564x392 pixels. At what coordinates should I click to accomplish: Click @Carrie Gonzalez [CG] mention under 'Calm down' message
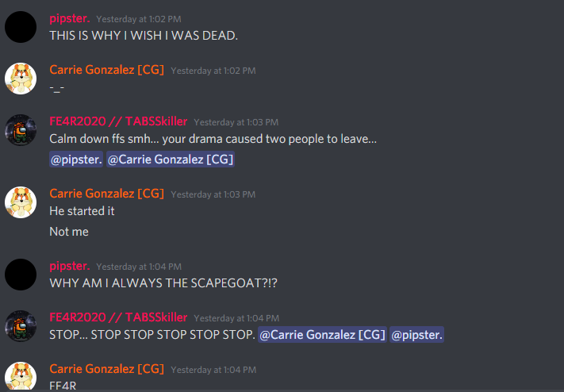[171, 159]
